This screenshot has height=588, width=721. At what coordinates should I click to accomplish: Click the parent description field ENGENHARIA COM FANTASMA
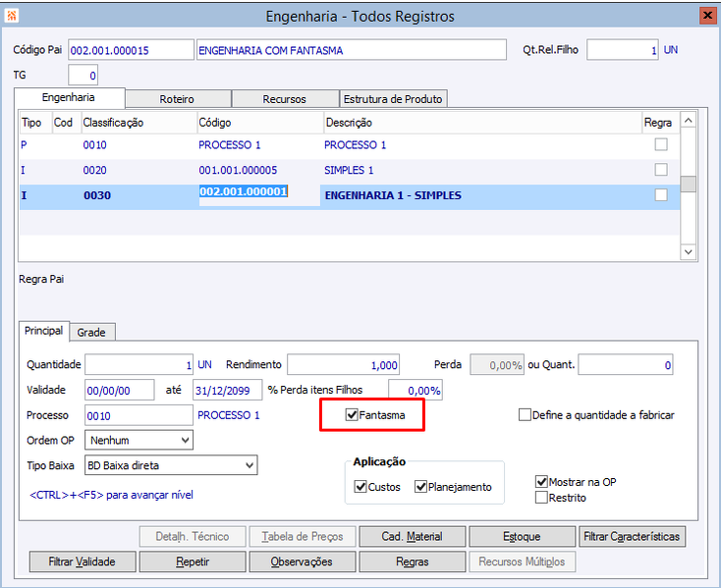pos(352,50)
